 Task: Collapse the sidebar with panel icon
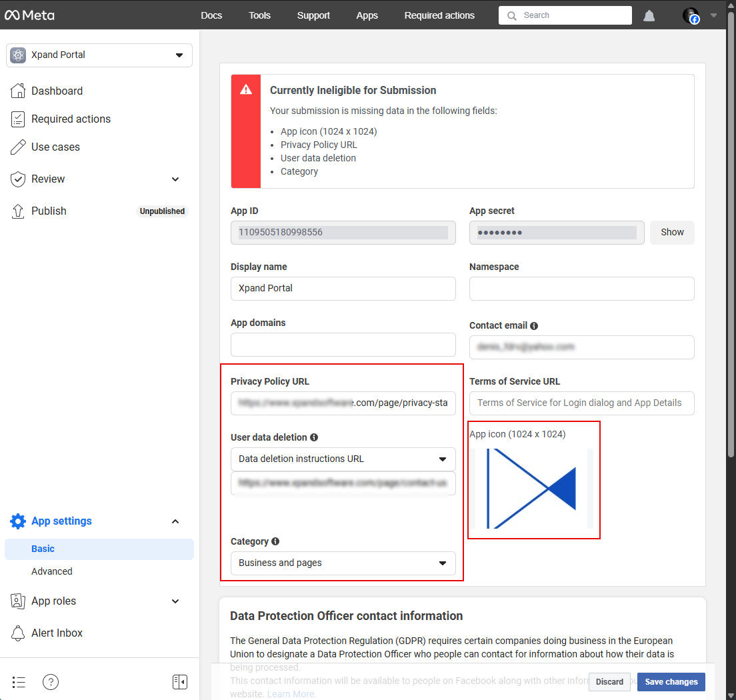[x=180, y=682]
